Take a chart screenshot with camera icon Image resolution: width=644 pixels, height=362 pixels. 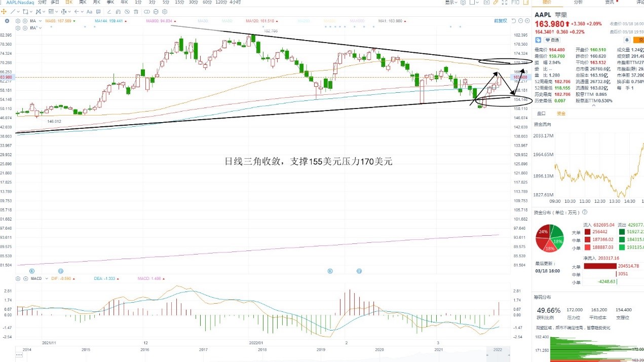[486, 3]
